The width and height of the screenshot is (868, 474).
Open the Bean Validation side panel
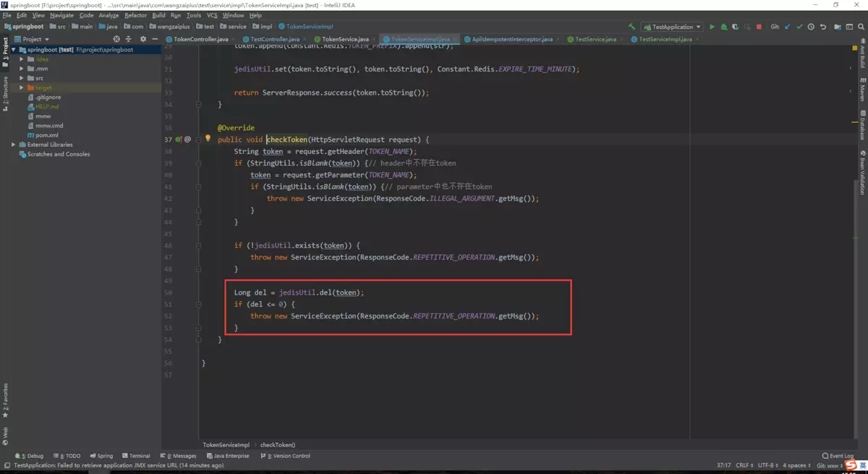coord(862,172)
